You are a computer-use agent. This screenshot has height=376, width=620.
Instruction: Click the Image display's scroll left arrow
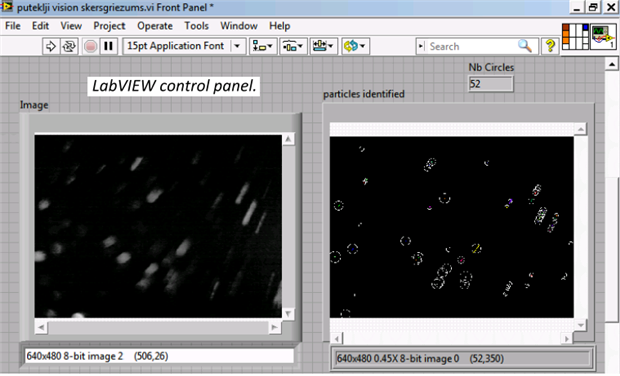(x=41, y=327)
